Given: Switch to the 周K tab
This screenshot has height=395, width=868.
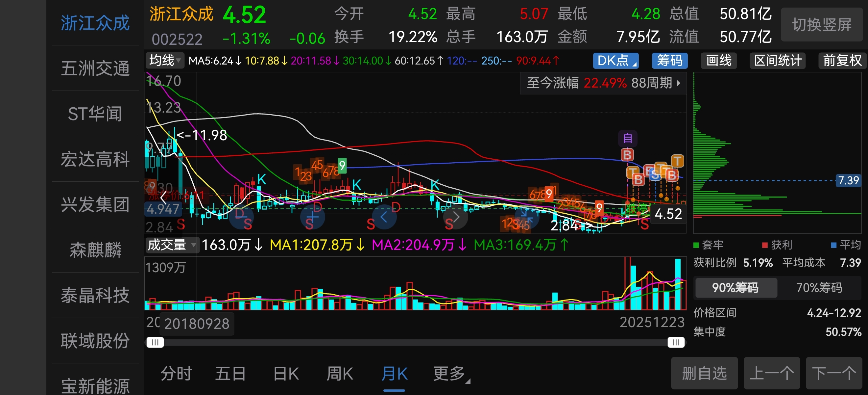Looking at the screenshot, I should point(340,374).
